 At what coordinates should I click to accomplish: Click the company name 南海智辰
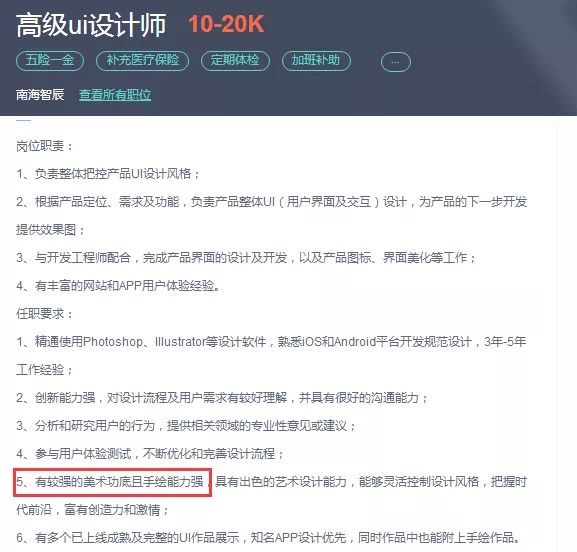tap(40, 95)
